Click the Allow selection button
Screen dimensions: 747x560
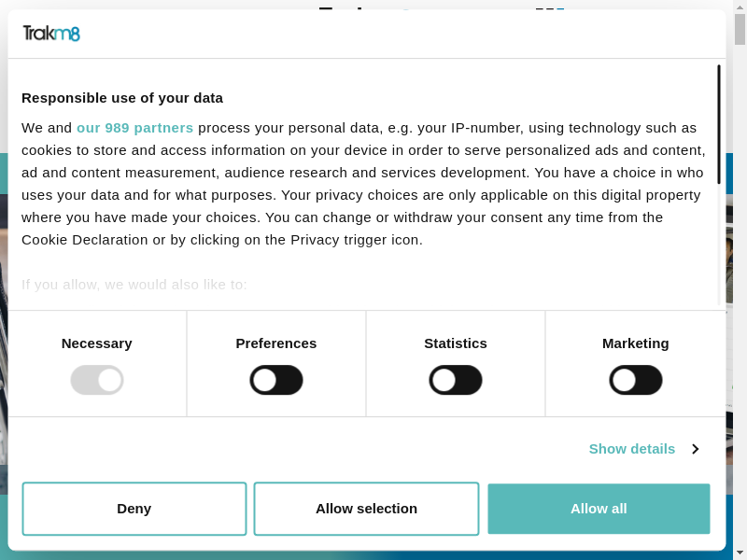[x=366, y=509]
